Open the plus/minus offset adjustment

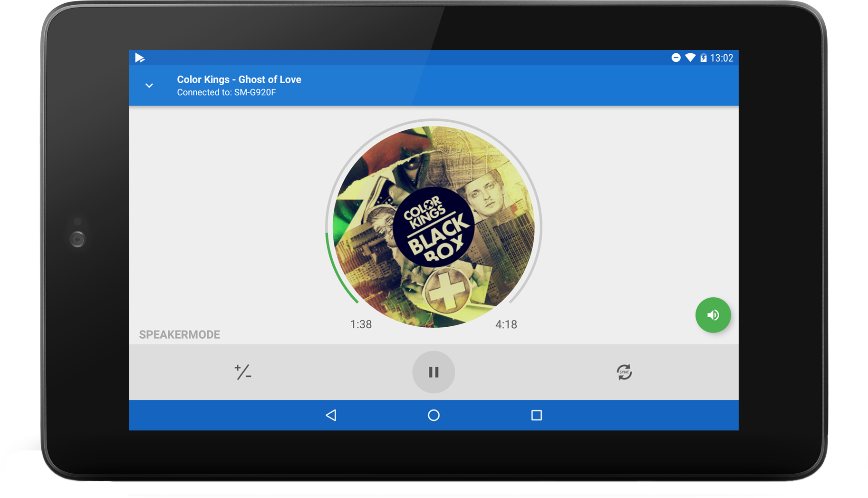point(243,372)
